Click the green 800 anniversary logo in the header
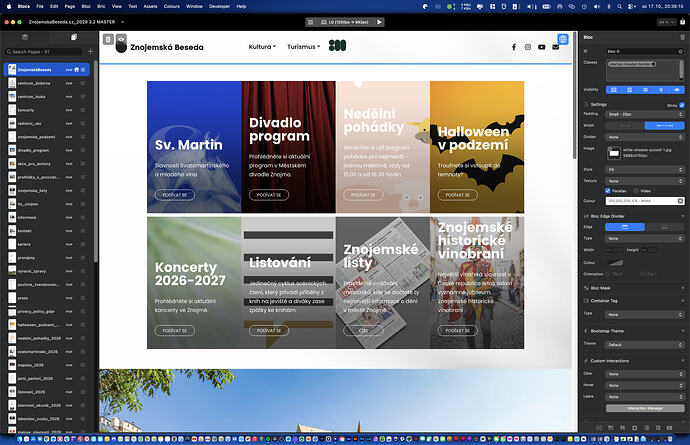The height and width of the screenshot is (445, 690). click(x=338, y=45)
